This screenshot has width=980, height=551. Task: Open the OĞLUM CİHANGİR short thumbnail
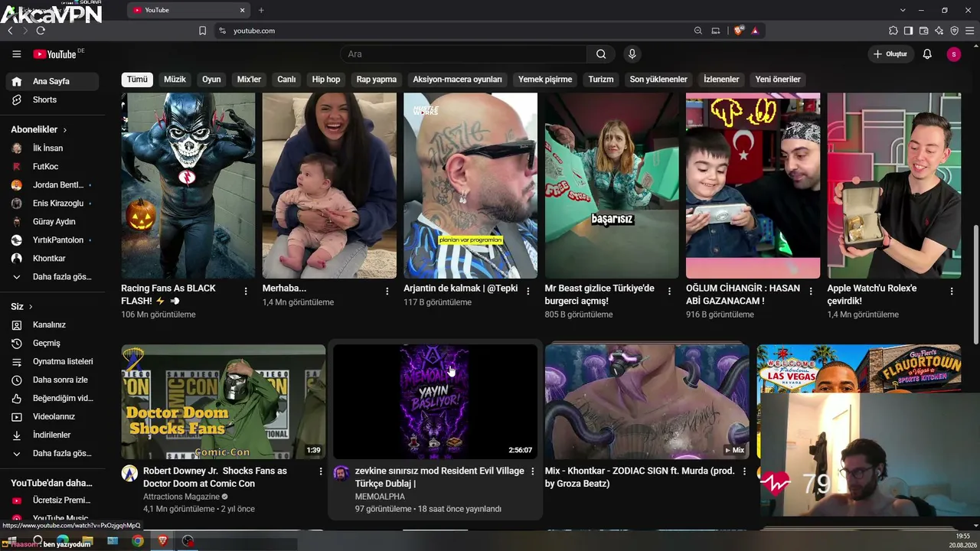click(753, 185)
